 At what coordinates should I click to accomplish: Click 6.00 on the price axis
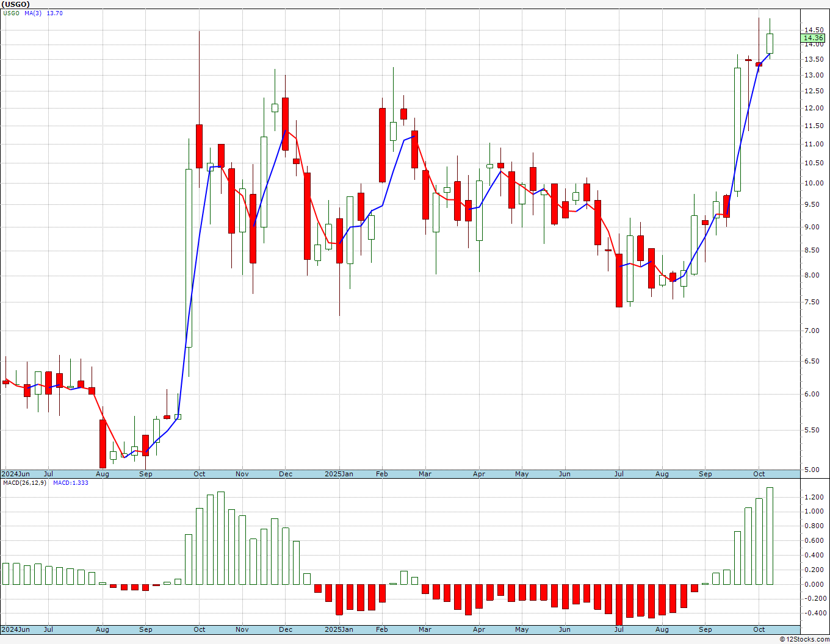tap(813, 395)
